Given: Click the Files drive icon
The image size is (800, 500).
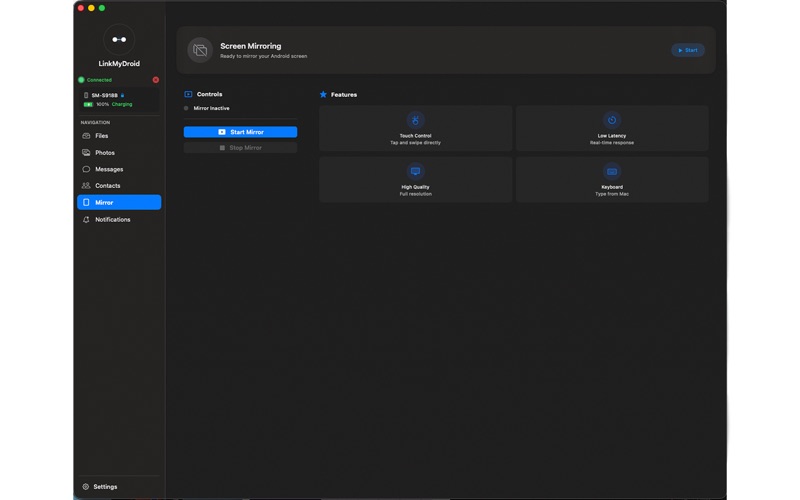Looking at the screenshot, I should click(86, 136).
